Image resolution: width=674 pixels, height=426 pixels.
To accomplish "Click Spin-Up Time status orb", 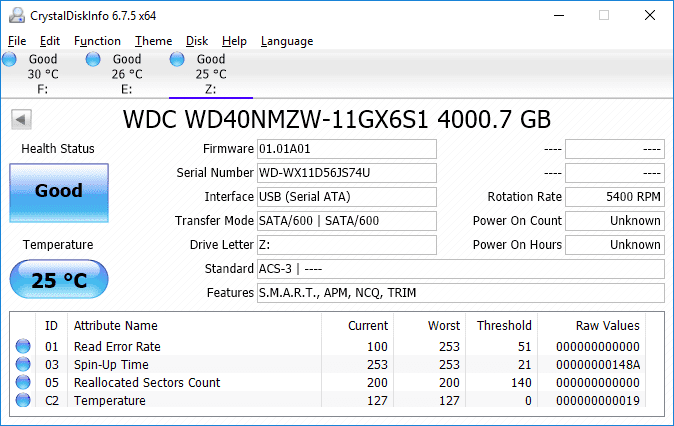I will point(23,365).
